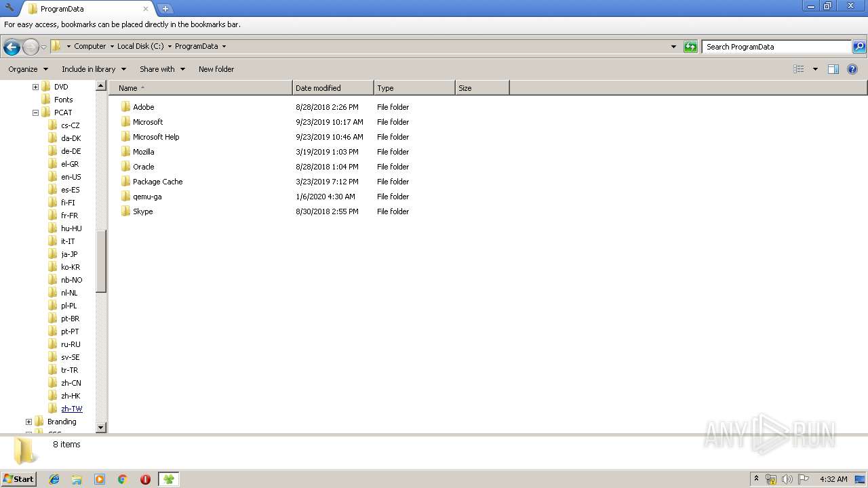This screenshot has height=488, width=868.
Task: Expand the DVD tree node
Action: click(x=35, y=87)
